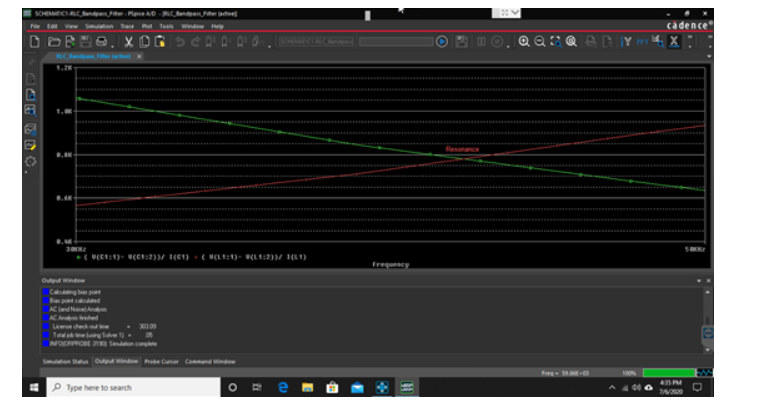Open a file with folder icon

[x=54, y=42]
